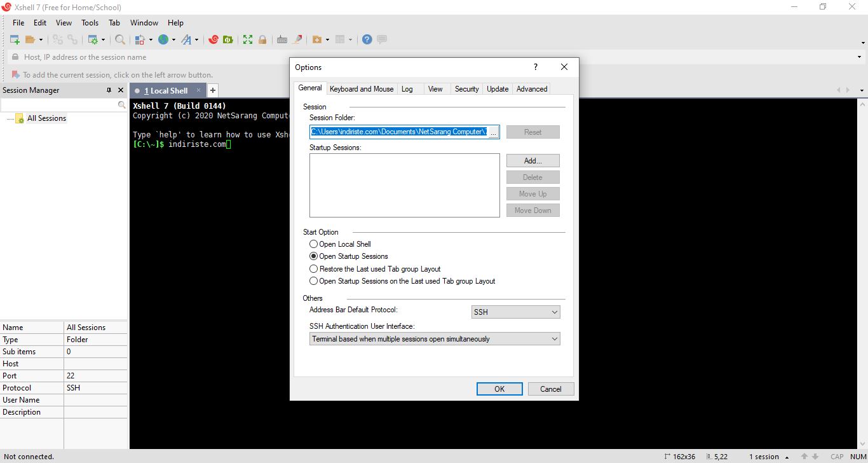This screenshot has width=868, height=463.
Task: Click the Startup Sessions list box
Action: tap(405, 185)
